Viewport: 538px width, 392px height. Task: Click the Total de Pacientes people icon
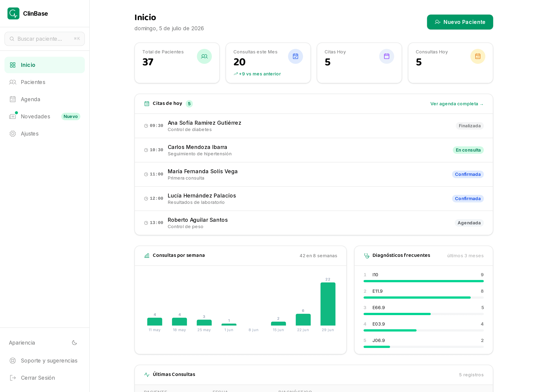coord(204,56)
